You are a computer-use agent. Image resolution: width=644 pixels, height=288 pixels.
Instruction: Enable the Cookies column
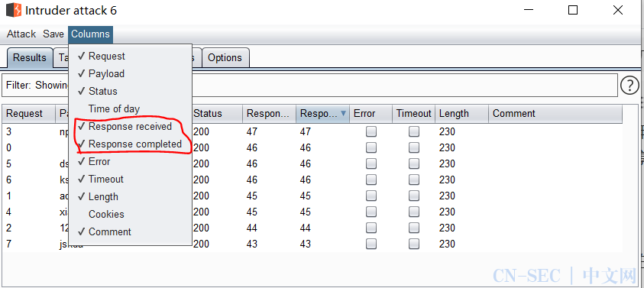coord(130,214)
